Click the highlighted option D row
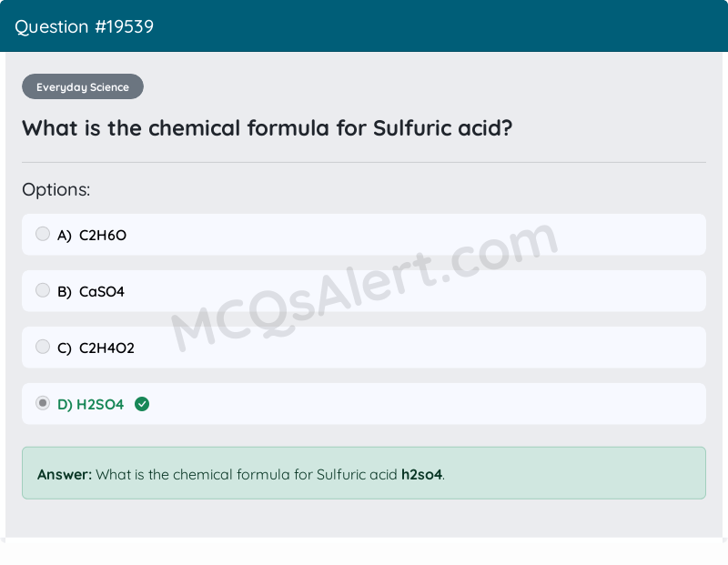728x565 pixels. (364, 403)
